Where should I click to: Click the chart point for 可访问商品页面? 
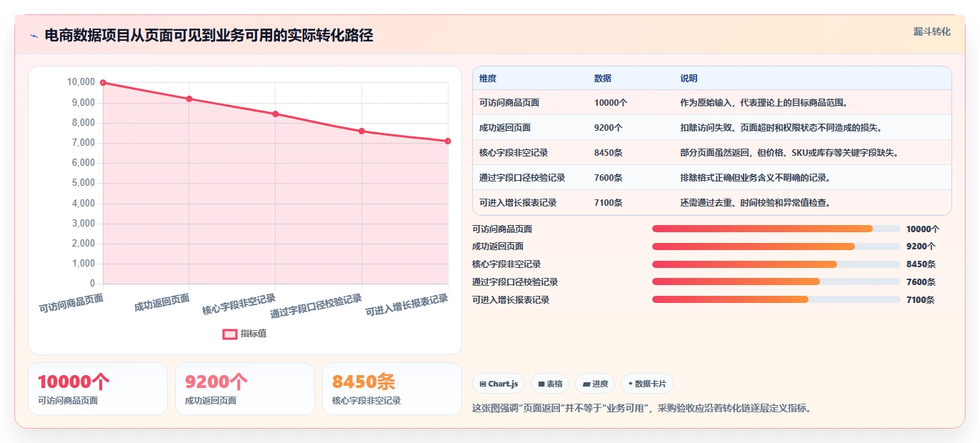pos(103,83)
